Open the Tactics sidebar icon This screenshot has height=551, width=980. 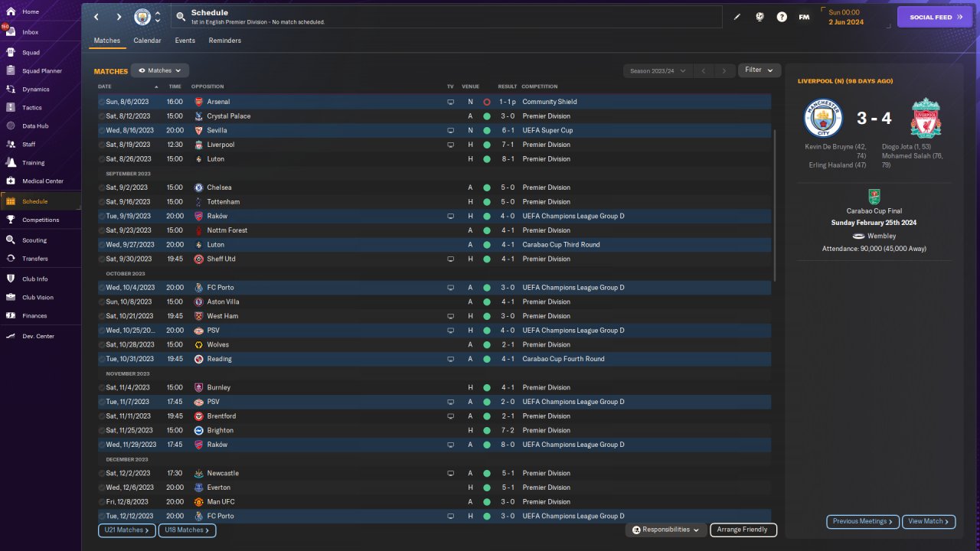pyautogui.click(x=11, y=108)
